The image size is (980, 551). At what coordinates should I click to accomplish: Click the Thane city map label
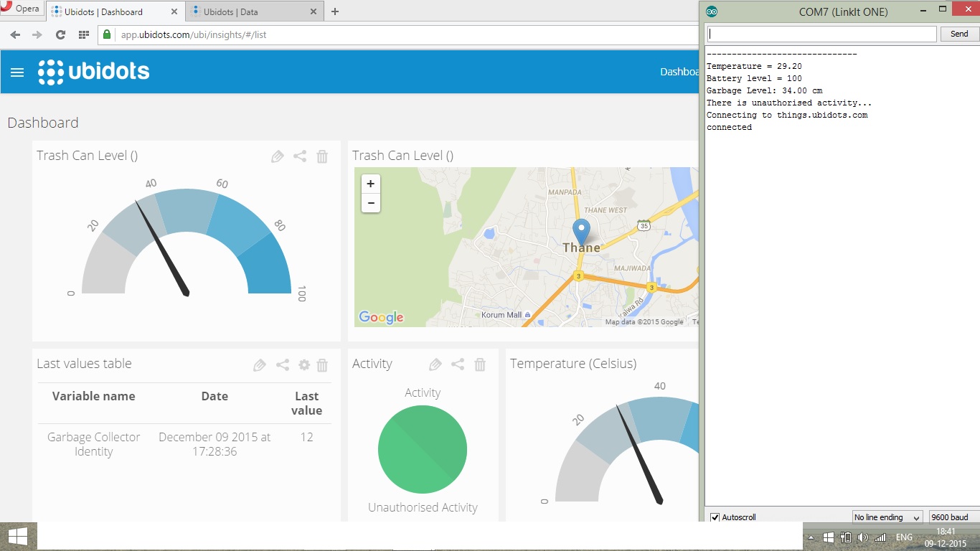point(581,248)
